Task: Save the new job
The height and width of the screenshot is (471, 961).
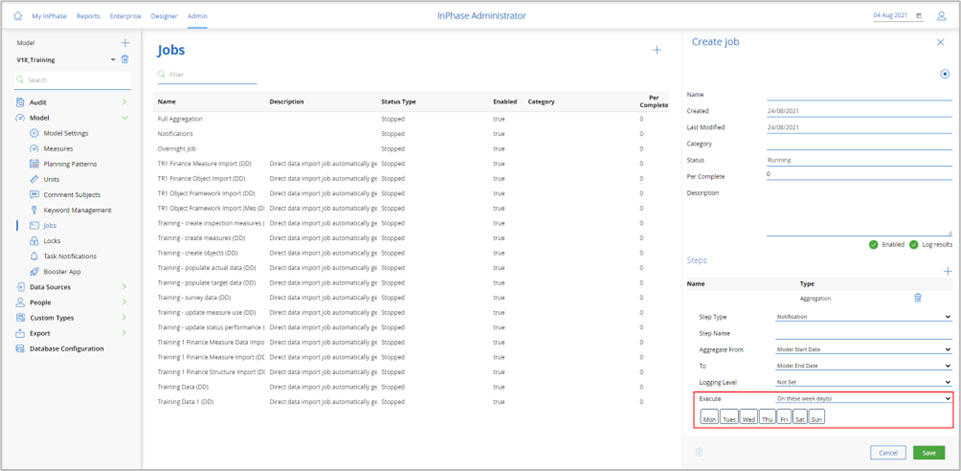Action: 929,453
